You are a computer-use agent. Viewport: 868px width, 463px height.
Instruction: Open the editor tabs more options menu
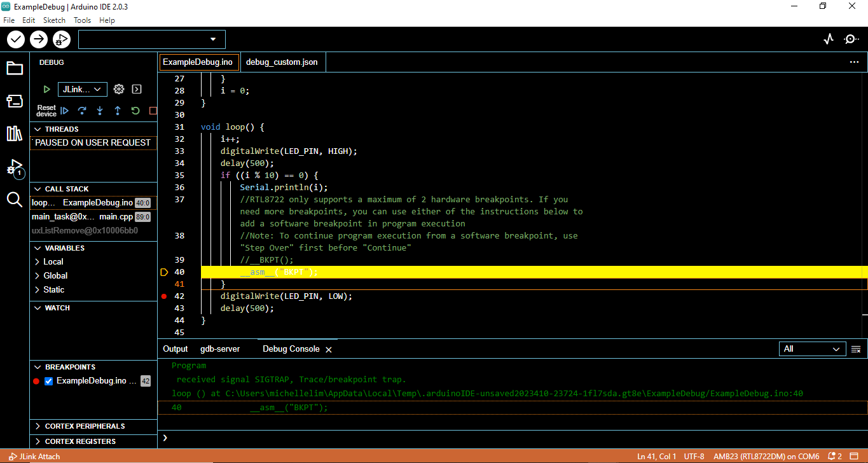pos(854,62)
